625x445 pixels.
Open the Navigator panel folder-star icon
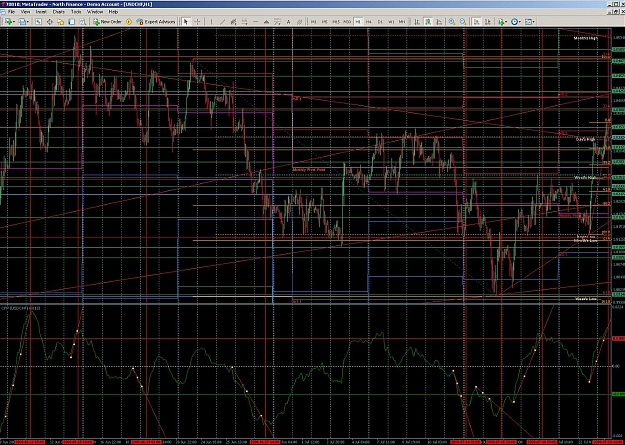tap(61, 22)
